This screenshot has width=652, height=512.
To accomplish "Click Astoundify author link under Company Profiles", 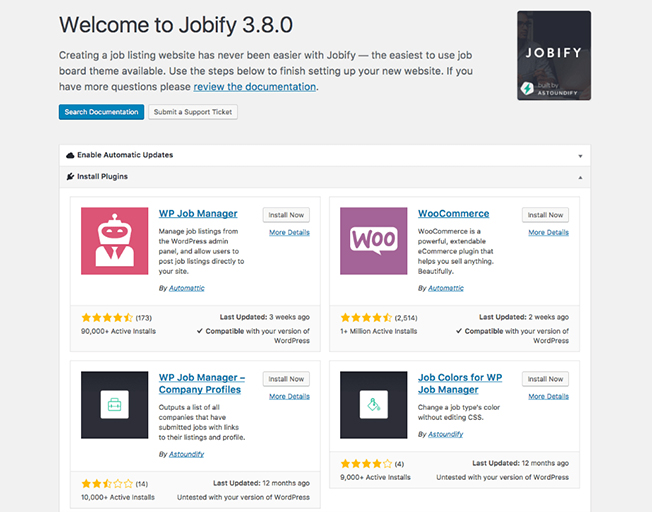I will click(x=186, y=454).
